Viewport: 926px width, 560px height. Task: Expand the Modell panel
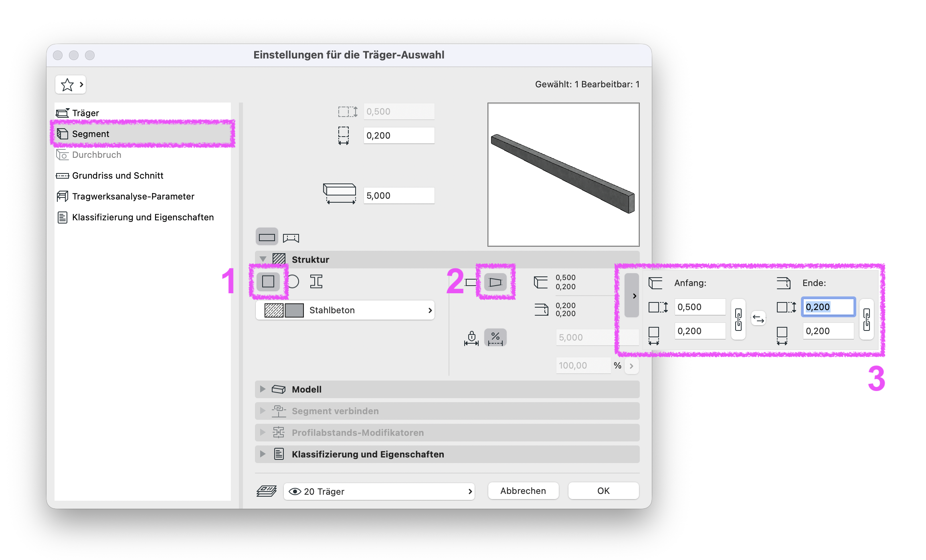click(x=263, y=389)
